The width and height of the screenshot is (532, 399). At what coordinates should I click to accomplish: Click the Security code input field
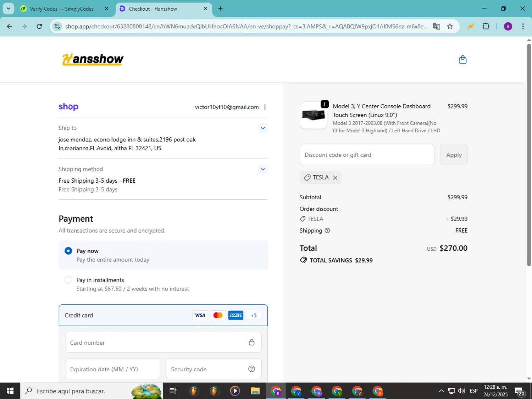(x=214, y=369)
